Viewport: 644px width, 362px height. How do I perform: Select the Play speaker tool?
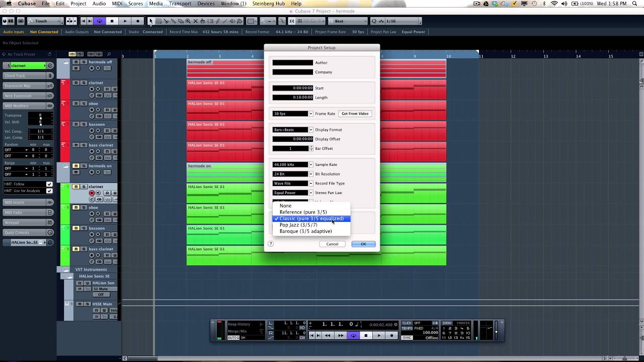[x=232, y=21]
